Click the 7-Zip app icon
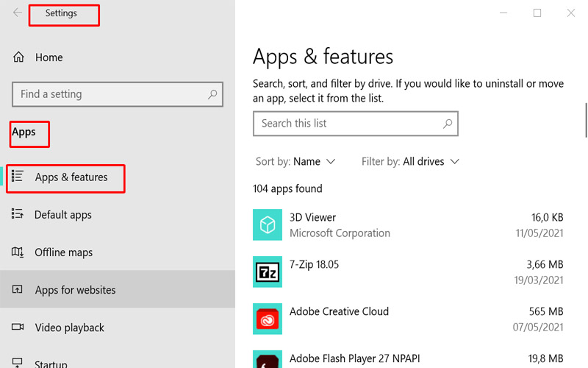Screen dimensions: 588x368 tap(267, 272)
